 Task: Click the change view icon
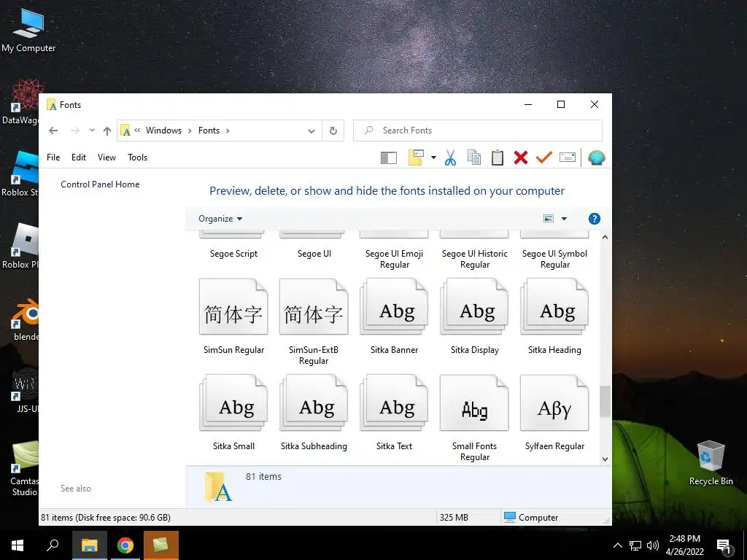(x=549, y=219)
